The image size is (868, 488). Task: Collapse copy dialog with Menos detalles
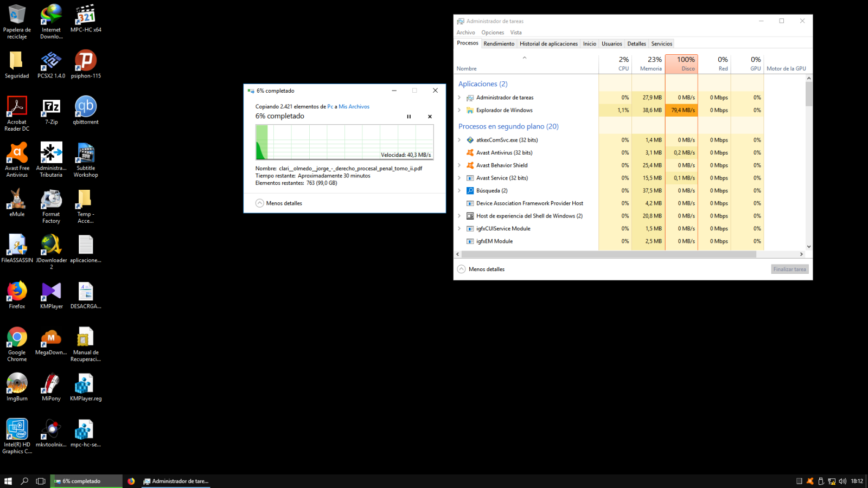pyautogui.click(x=279, y=203)
